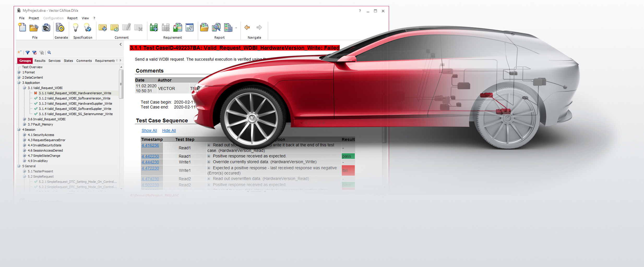
Task: Click the Hide All link
Action: point(169,131)
